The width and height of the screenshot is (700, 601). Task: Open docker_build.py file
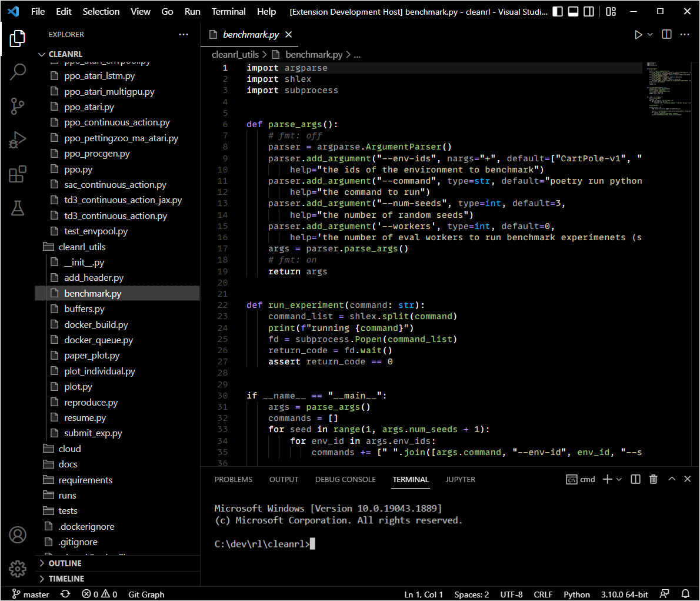(x=118, y=324)
